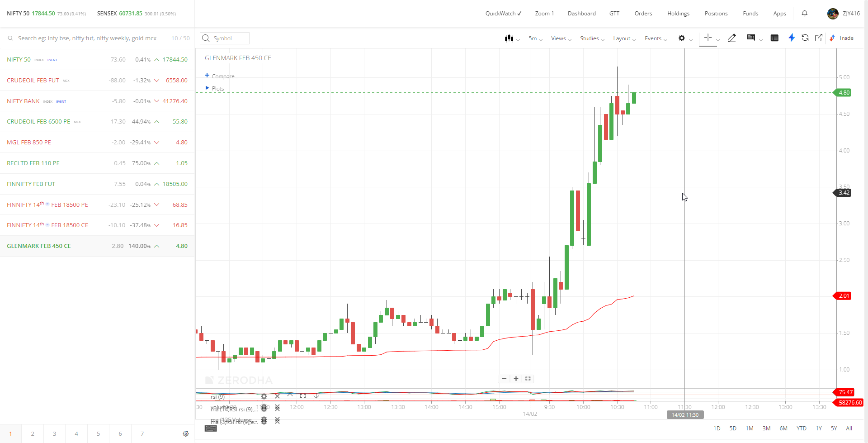Click the red 2.01 moving average label
This screenshot has height=443, width=868.
pyautogui.click(x=842, y=296)
